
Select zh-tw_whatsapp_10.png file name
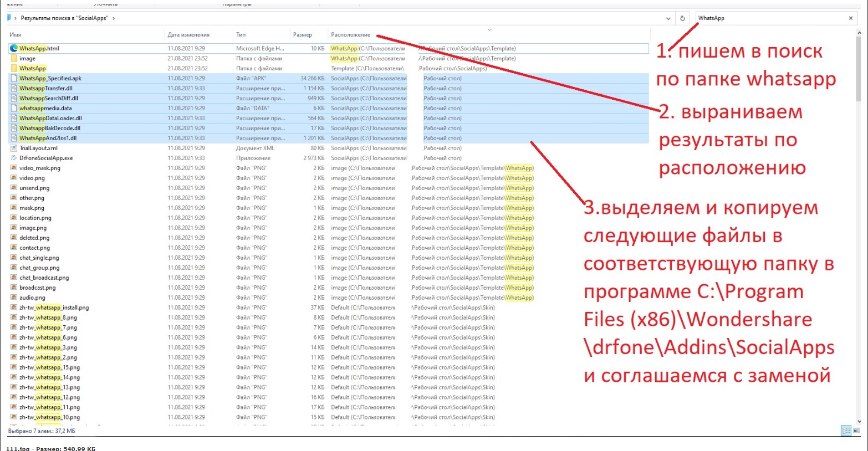point(50,417)
